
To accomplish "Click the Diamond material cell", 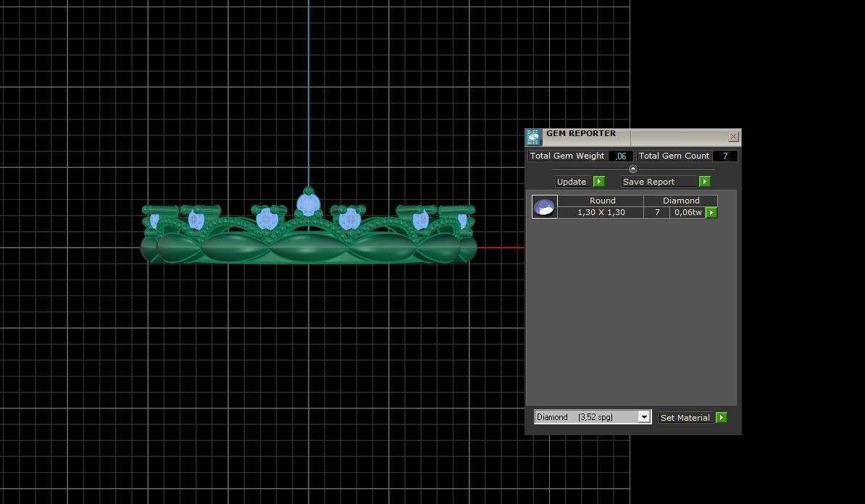I will coord(681,201).
